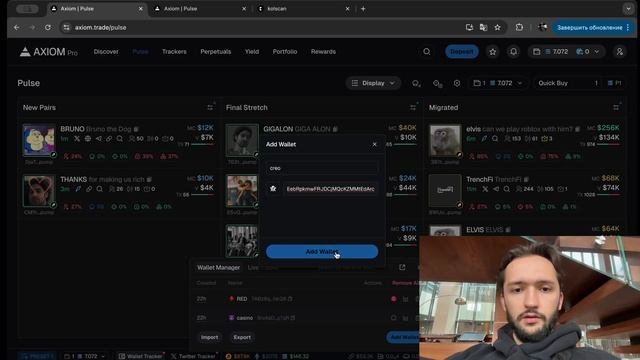Open the Trackers menu item
This screenshot has width=640, height=360.
pyautogui.click(x=174, y=52)
